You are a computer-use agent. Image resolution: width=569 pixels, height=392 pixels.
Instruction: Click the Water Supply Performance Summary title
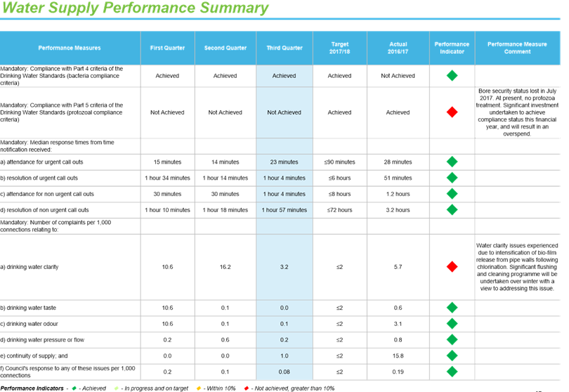point(136,8)
